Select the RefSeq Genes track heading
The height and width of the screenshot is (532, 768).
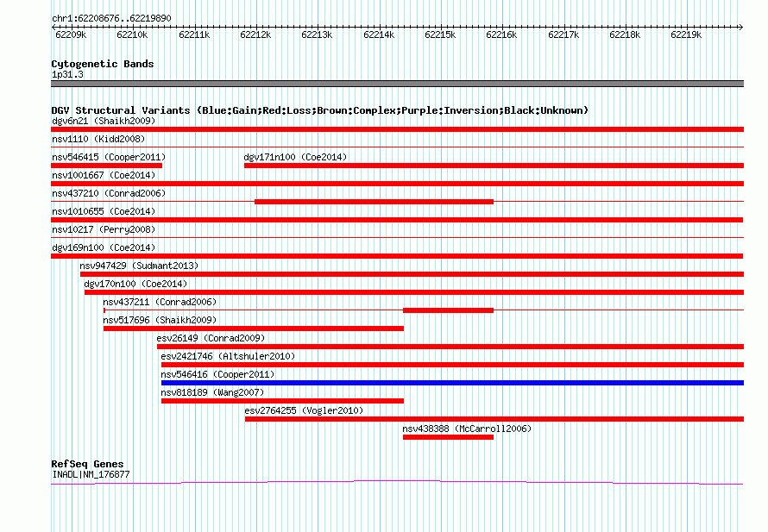tap(88, 464)
